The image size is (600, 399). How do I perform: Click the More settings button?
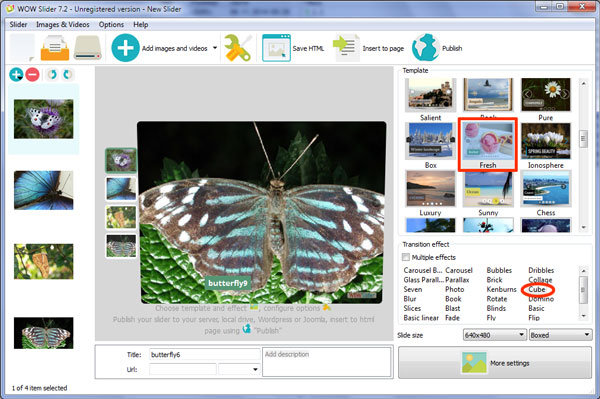495,363
